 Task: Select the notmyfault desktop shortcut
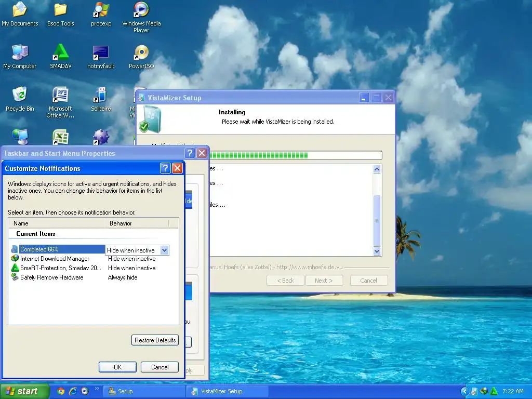click(x=101, y=57)
